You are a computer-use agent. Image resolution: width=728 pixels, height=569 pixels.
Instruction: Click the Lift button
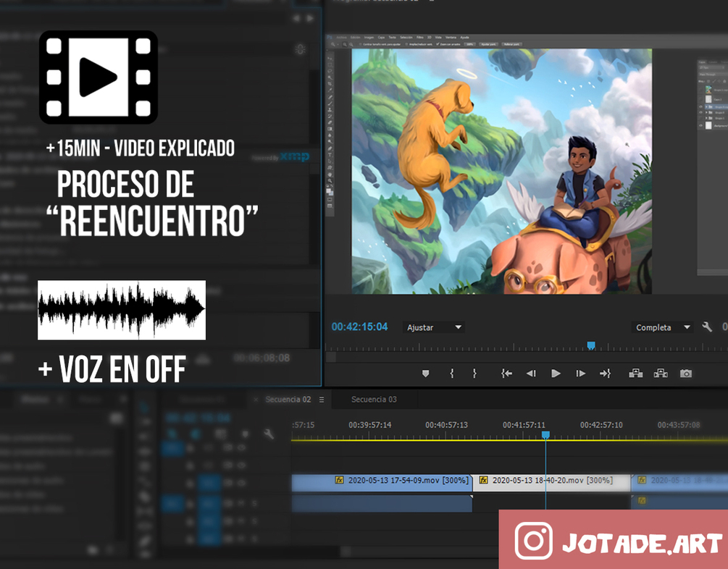click(635, 374)
